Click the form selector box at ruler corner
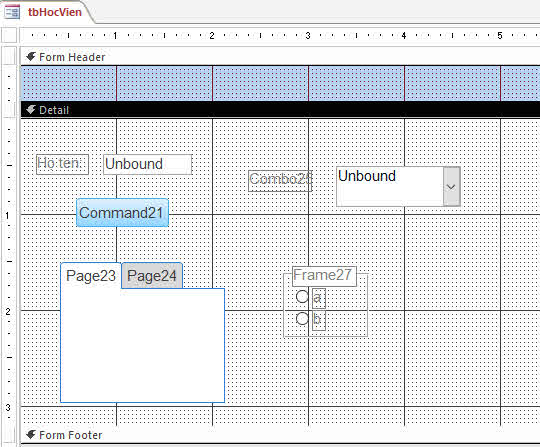The image size is (540, 447). (9, 35)
